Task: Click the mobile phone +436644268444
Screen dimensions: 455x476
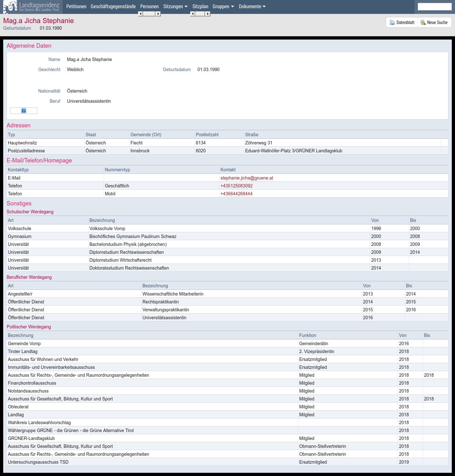Action: click(236, 194)
